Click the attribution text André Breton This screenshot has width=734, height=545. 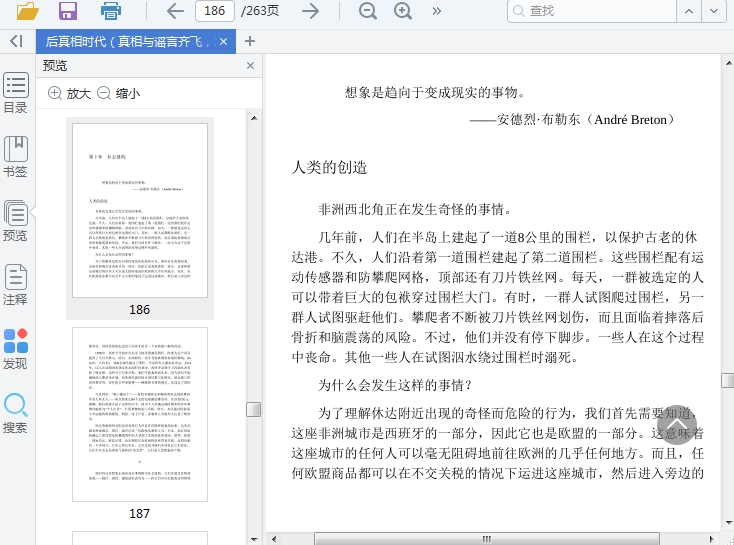click(630, 119)
